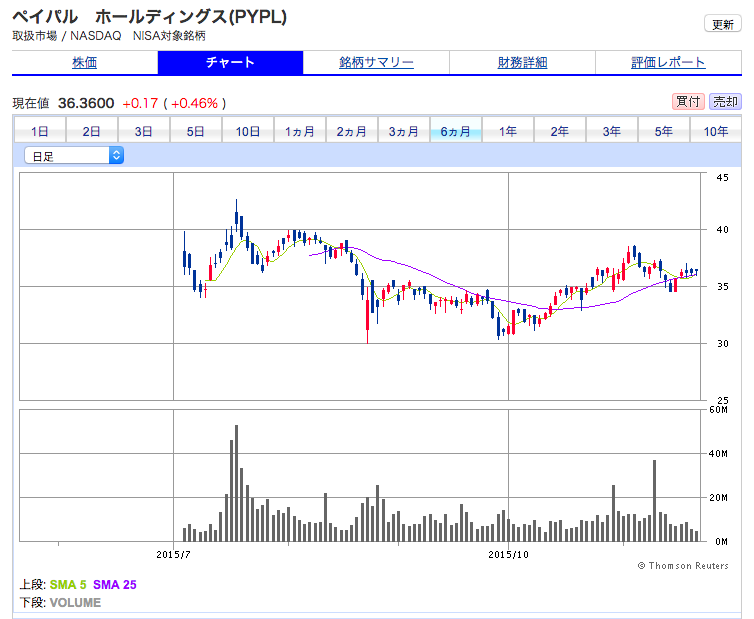Screen dimensions: 754x619
Task: Open the 銘柄サマリー summary tab
Action: coord(376,63)
